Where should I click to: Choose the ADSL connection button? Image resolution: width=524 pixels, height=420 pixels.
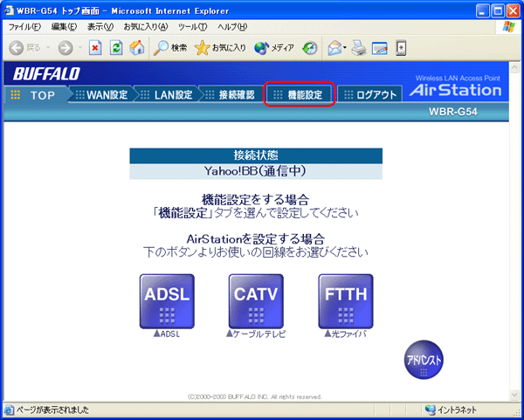[167, 301]
